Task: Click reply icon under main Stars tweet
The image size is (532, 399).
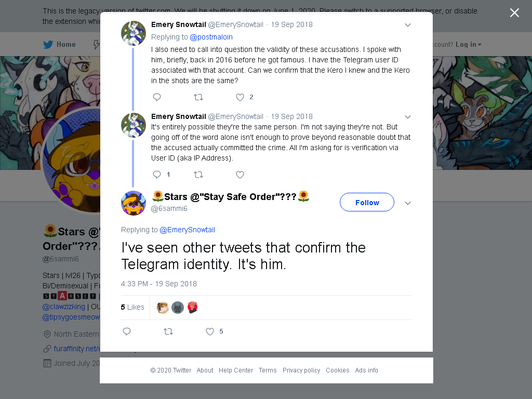Action: [x=127, y=331]
